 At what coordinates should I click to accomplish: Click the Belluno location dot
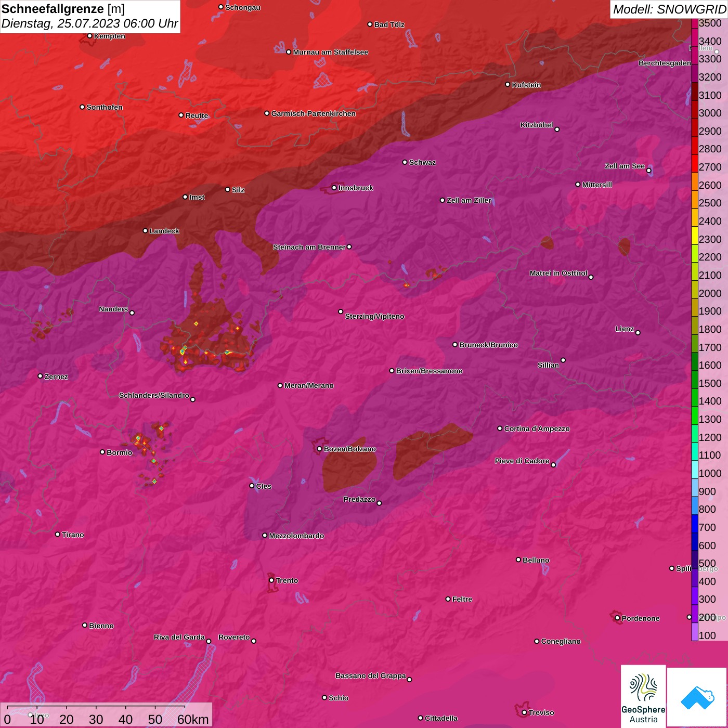click(x=518, y=560)
